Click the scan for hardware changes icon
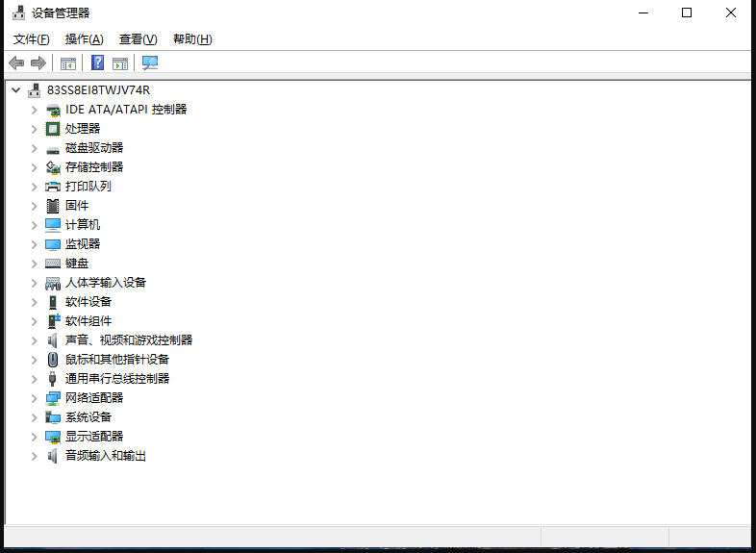This screenshot has height=553, width=756. [149, 63]
